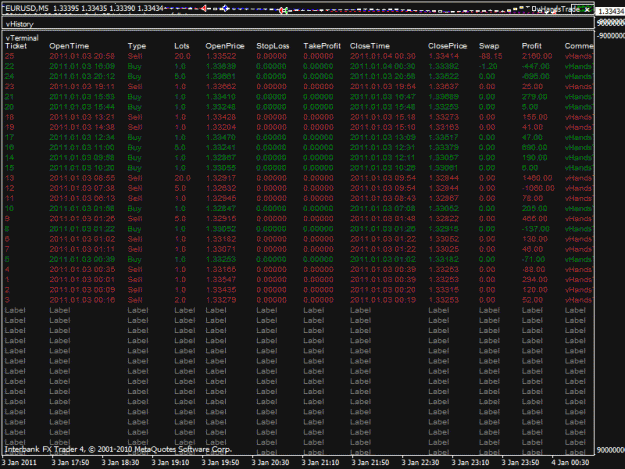The width and height of the screenshot is (625, 469).
Task: Click open price 1.33662
Action: tap(221, 87)
